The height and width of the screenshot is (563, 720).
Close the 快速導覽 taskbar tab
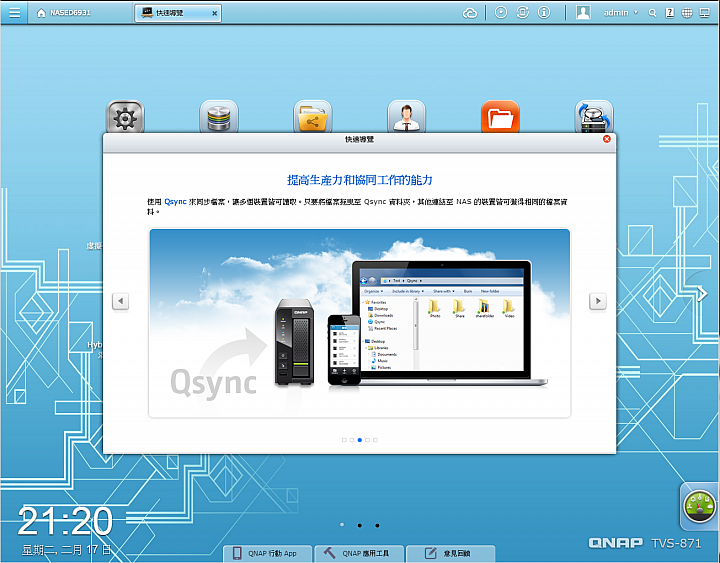[x=214, y=13]
